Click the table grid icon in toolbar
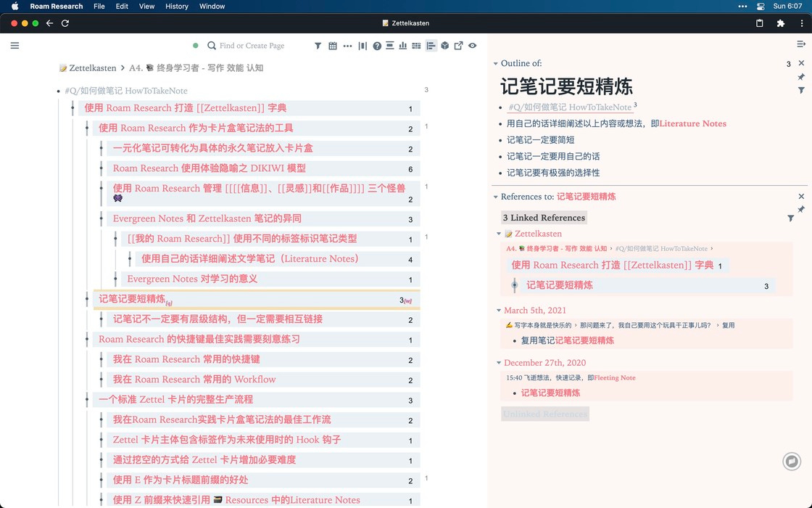Image resolution: width=812 pixels, height=508 pixels. coord(416,46)
